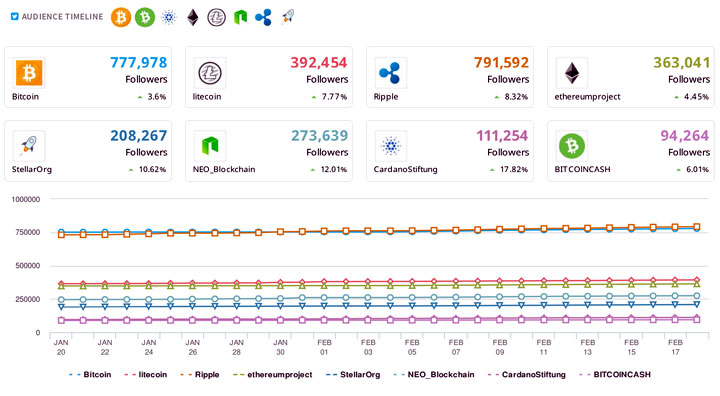
Task: Click the blue Ripple icon in header
Action: 264,17
